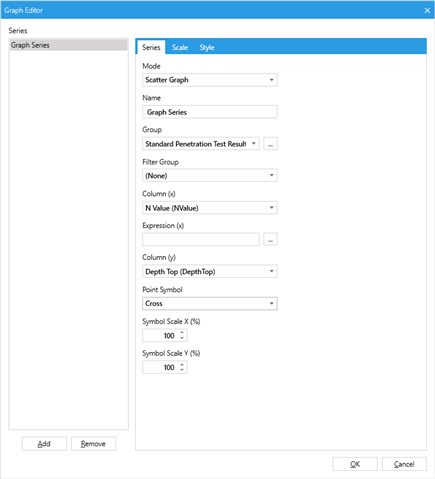Image resolution: width=435 pixels, height=479 pixels.
Task: Open the Point Symbol dropdown
Action: tap(210, 304)
